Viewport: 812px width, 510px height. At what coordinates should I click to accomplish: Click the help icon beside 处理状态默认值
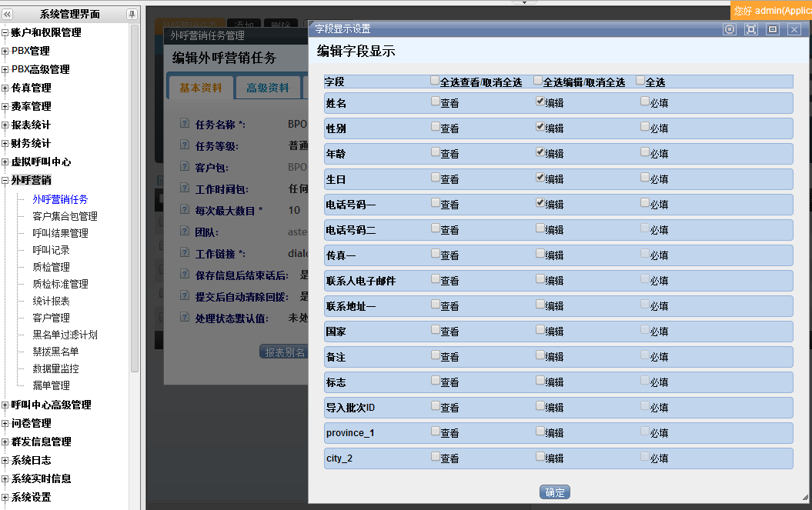click(184, 317)
